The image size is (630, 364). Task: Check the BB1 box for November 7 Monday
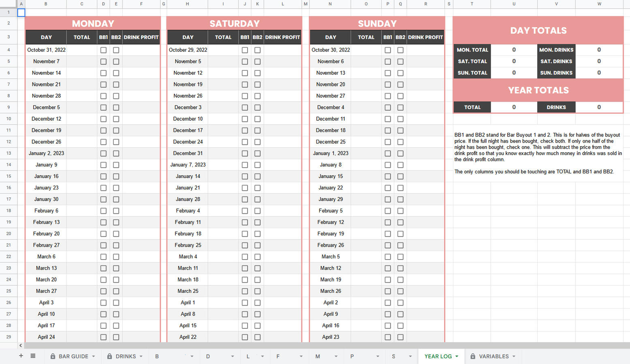click(103, 62)
